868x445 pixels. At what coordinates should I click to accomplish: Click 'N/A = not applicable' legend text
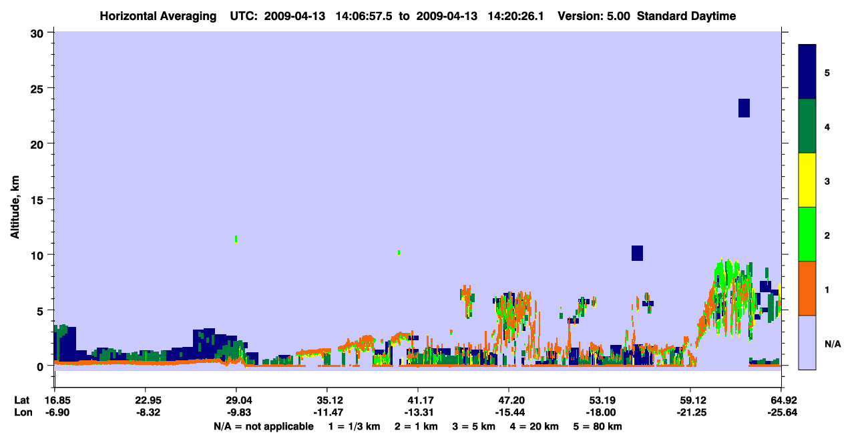pyautogui.click(x=263, y=426)
